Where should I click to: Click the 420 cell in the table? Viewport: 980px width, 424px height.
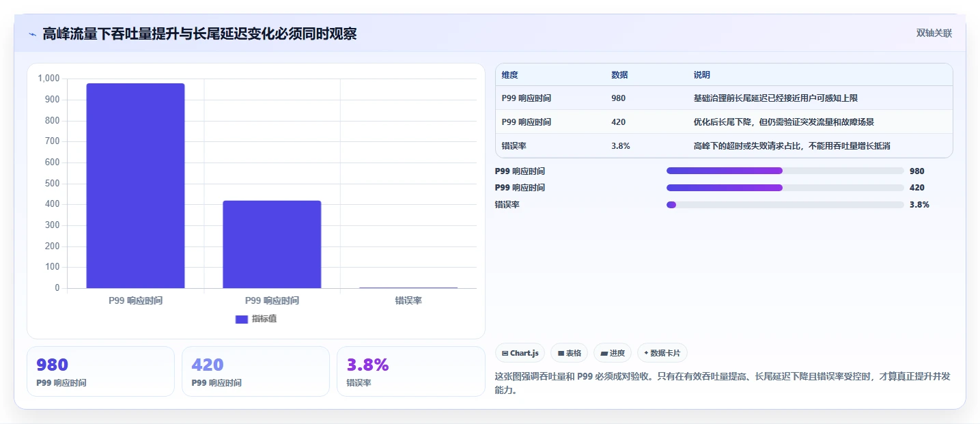[x=618, y=122]
